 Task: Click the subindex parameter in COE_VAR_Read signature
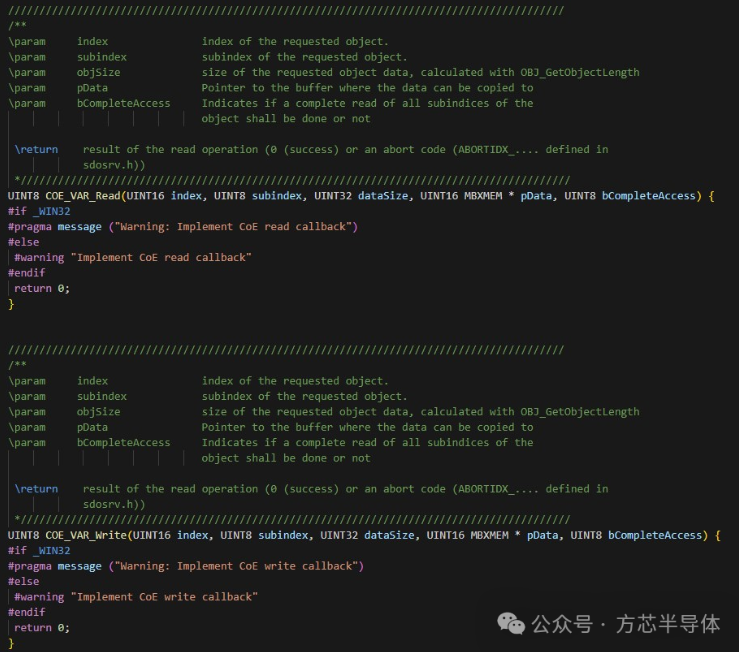277,196
